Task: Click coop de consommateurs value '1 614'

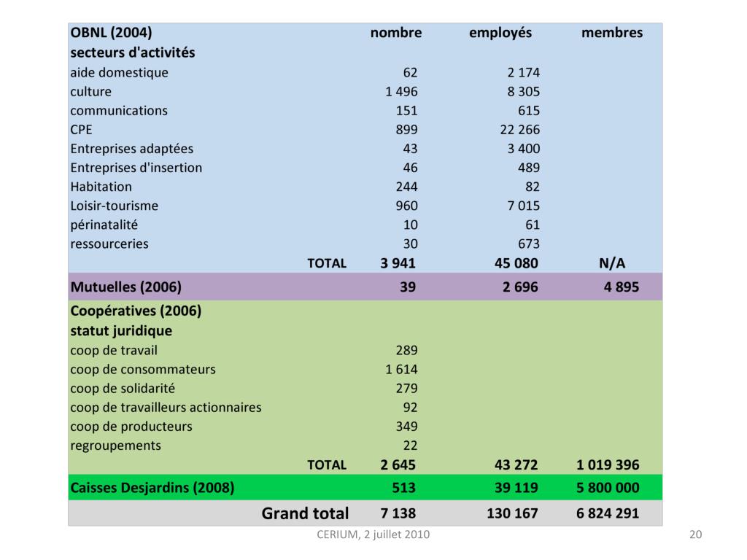Action: click(401, 370)
